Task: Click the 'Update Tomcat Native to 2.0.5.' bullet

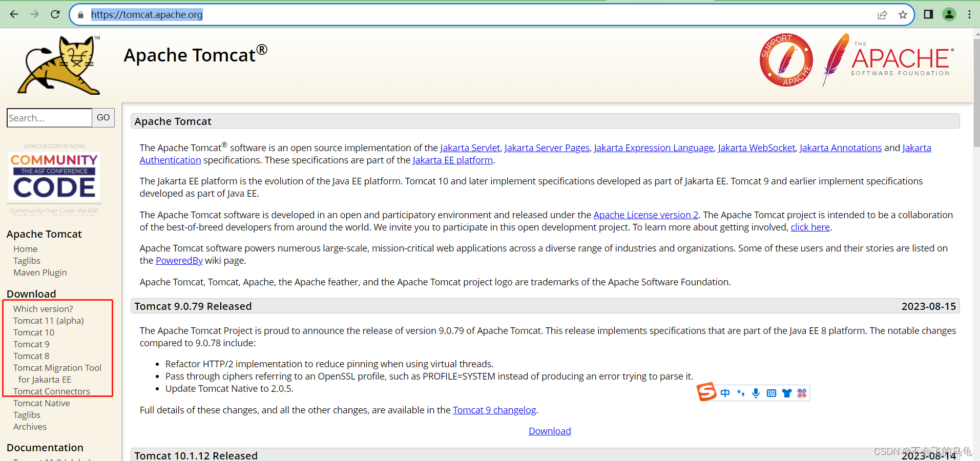Action: click(230, 389)
